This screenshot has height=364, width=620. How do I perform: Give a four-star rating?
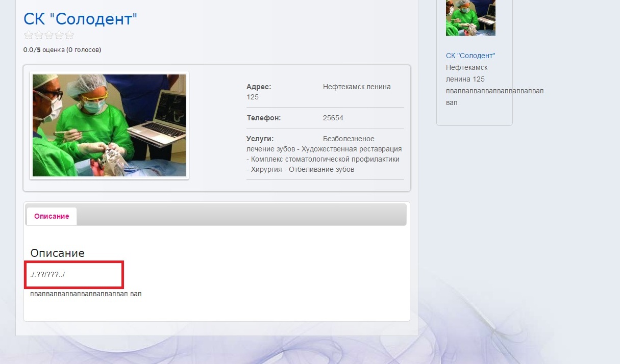[x=59, y=36]
